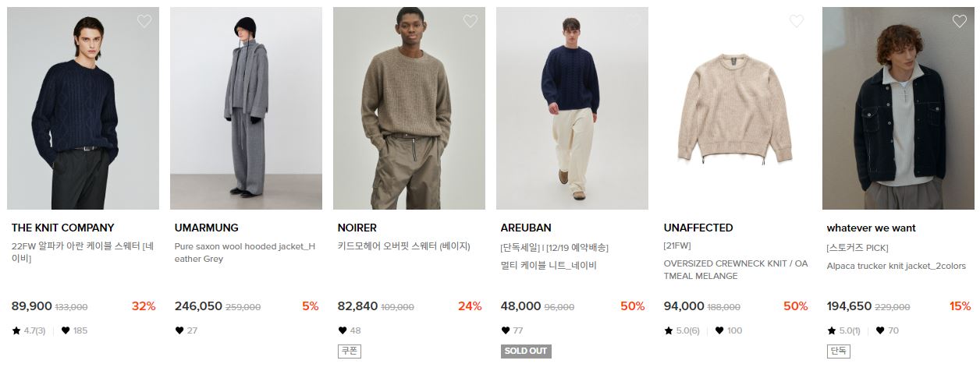Screen dimensions: 980x378
Task: Add whatever we want jacket to wishlist
Action: tap(960, 21)
